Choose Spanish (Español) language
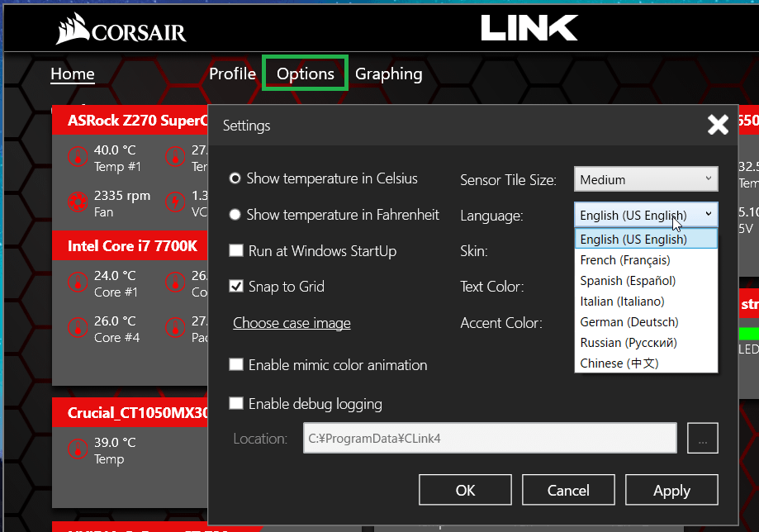 pos(646,281)
